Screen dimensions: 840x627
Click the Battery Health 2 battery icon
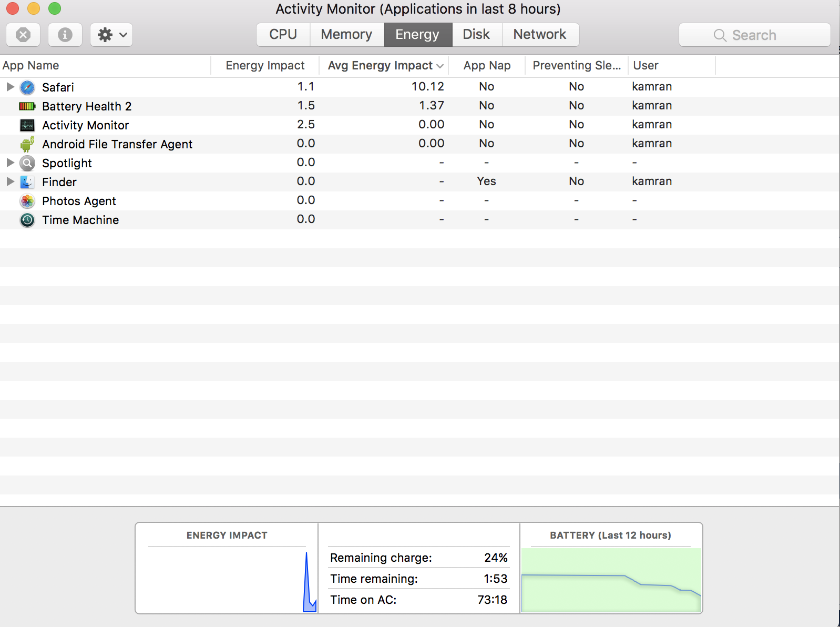[x=27, y=106]
